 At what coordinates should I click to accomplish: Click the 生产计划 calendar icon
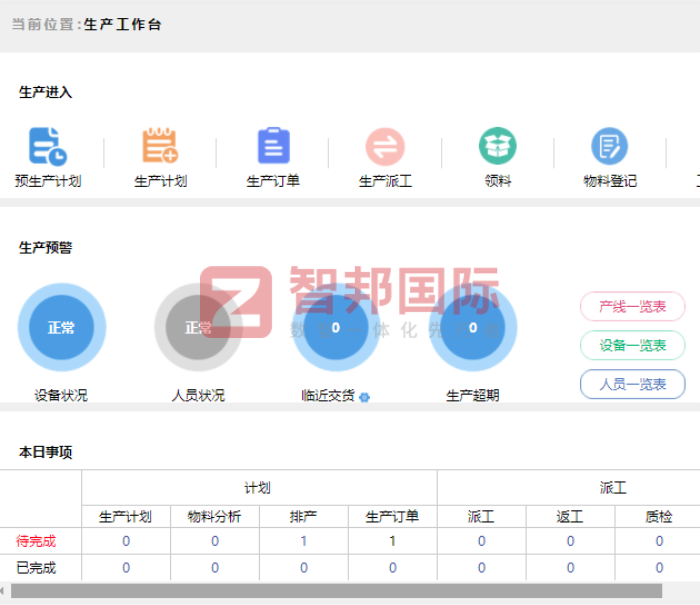click(x=160, y=147)
